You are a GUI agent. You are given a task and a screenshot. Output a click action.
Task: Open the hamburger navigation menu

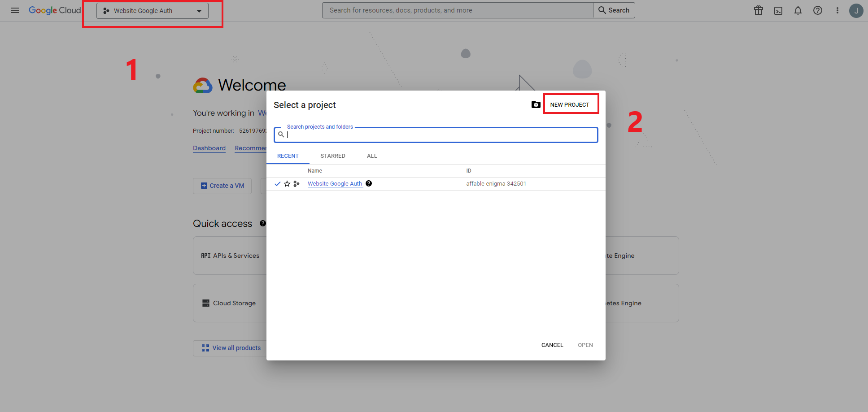coord(15,10)
